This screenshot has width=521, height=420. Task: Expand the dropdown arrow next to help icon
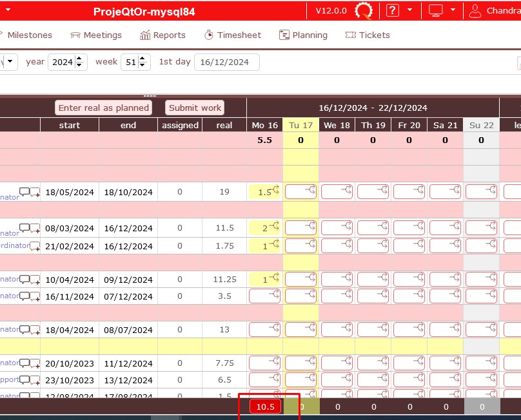[x=410, y=10]
